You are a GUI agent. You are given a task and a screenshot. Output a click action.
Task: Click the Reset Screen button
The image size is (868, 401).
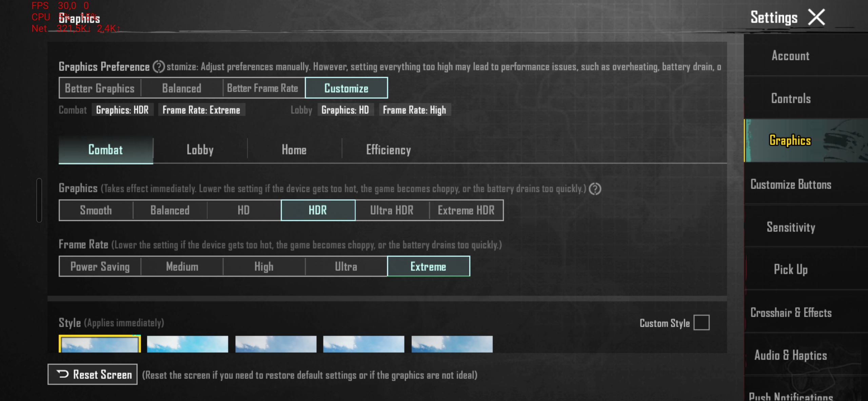click(93, 374)
